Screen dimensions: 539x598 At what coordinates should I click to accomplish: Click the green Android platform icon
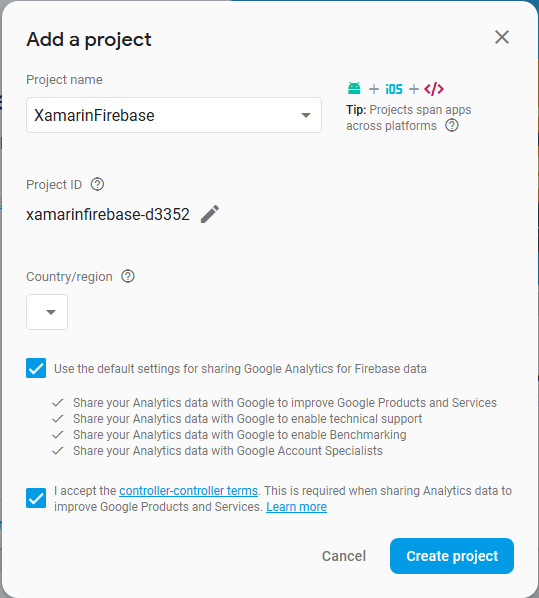tap(354, 88)
